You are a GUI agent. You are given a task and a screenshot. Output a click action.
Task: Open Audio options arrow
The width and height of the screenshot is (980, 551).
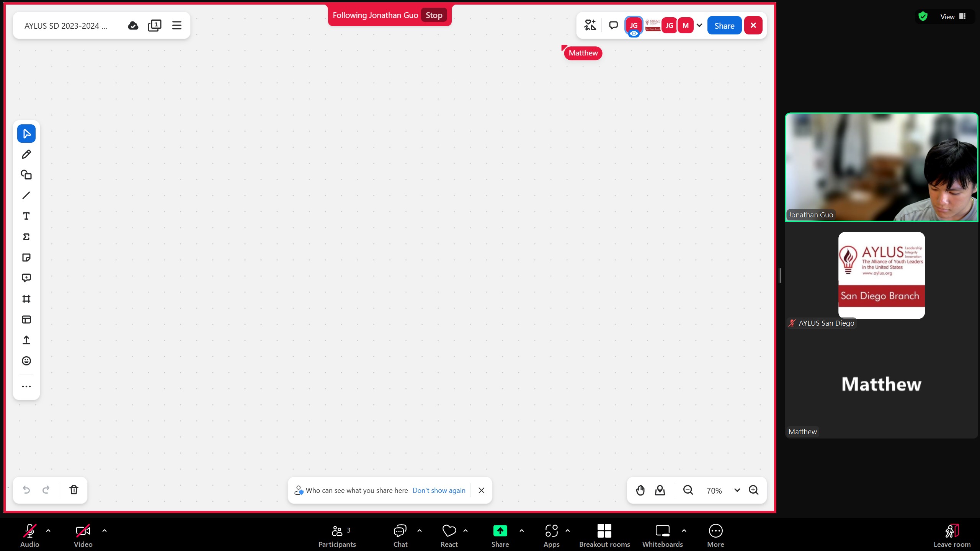48,531
